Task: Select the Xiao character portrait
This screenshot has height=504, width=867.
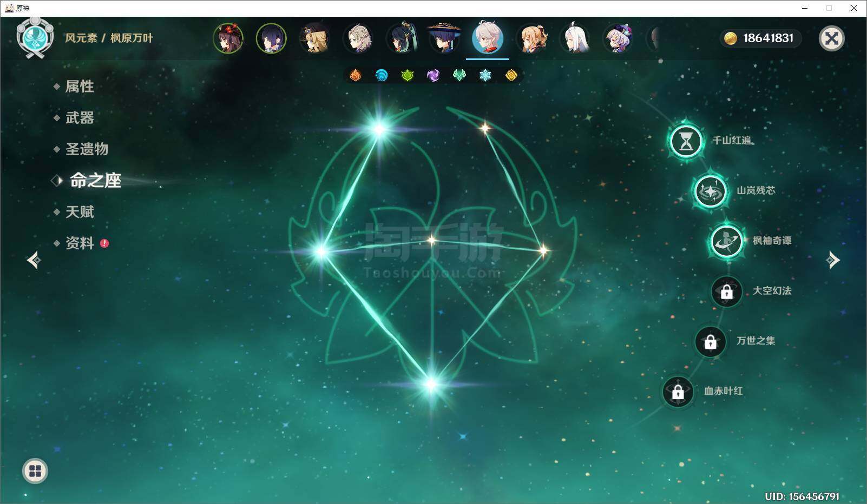Action: click(401, 38)
